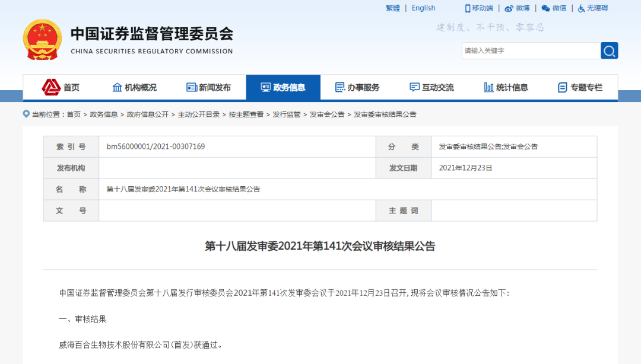Switch to the English site
The height and width of the screenshot is (364, 641).
pyautogui.click(x=423, y=8)
